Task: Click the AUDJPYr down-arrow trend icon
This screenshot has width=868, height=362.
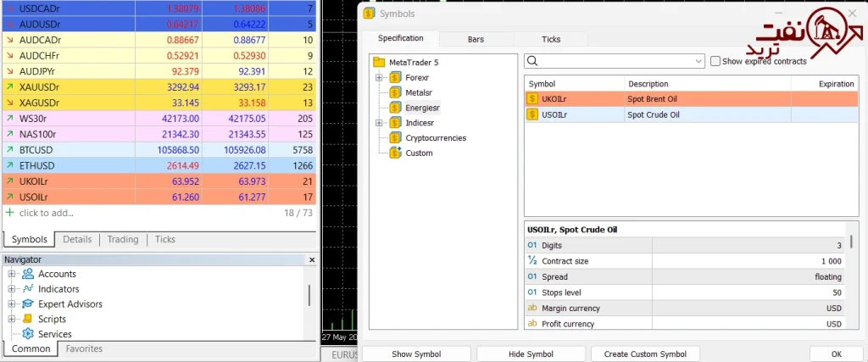Action: pyautogui.click(x=9, y=71)
